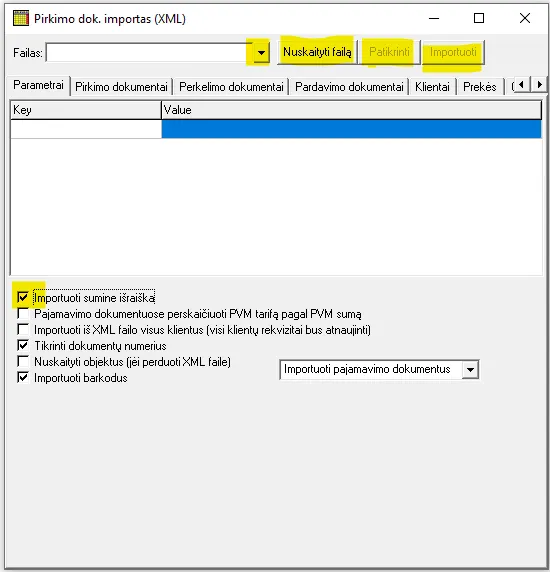Switch to the Prekės tab
The width and height of the screenshot is (550, 572).
tap(480, 87)
